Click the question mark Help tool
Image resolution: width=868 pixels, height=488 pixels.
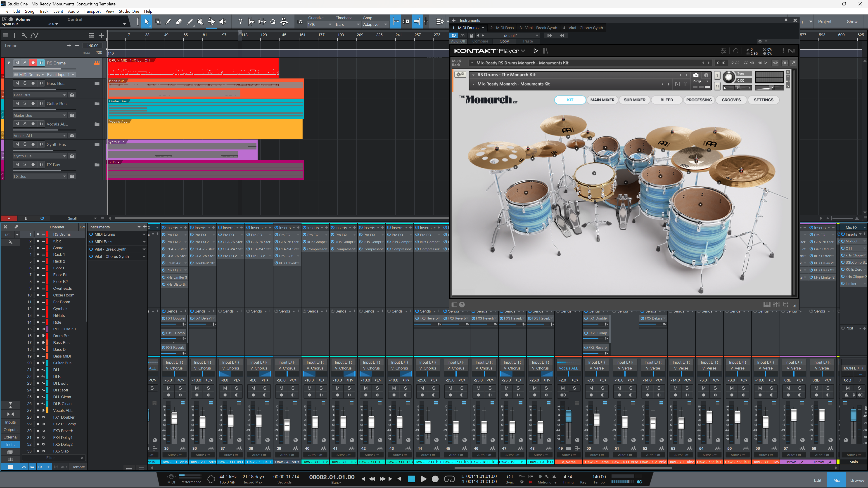click(x=240, y=21)
